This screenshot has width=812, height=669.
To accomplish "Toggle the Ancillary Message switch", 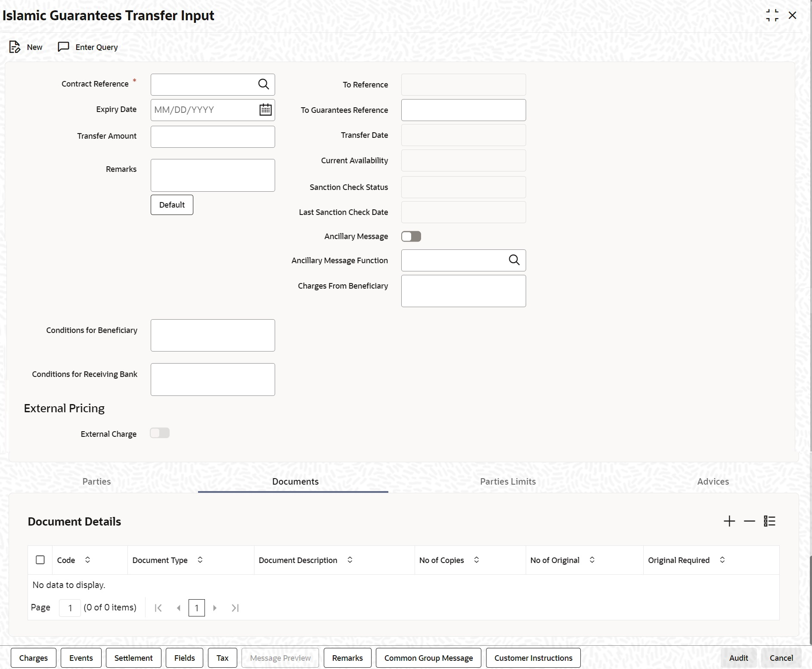I will (411, 236).
